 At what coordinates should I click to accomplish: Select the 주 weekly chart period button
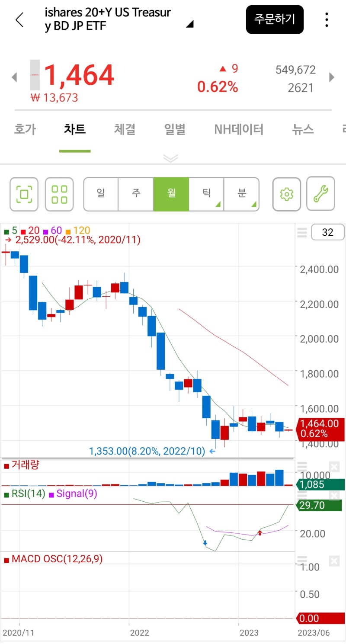[x=135, y=194]
